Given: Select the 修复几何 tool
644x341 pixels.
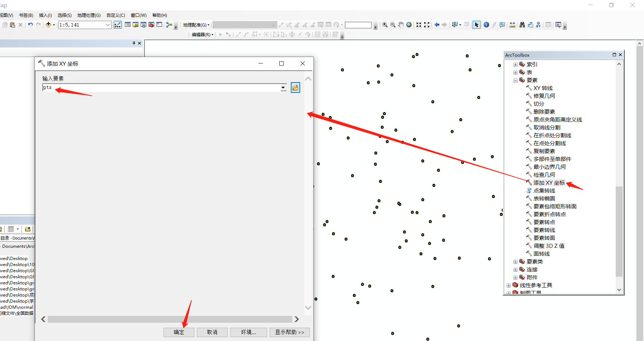Looking at the screenshot, I should point(544,96).
